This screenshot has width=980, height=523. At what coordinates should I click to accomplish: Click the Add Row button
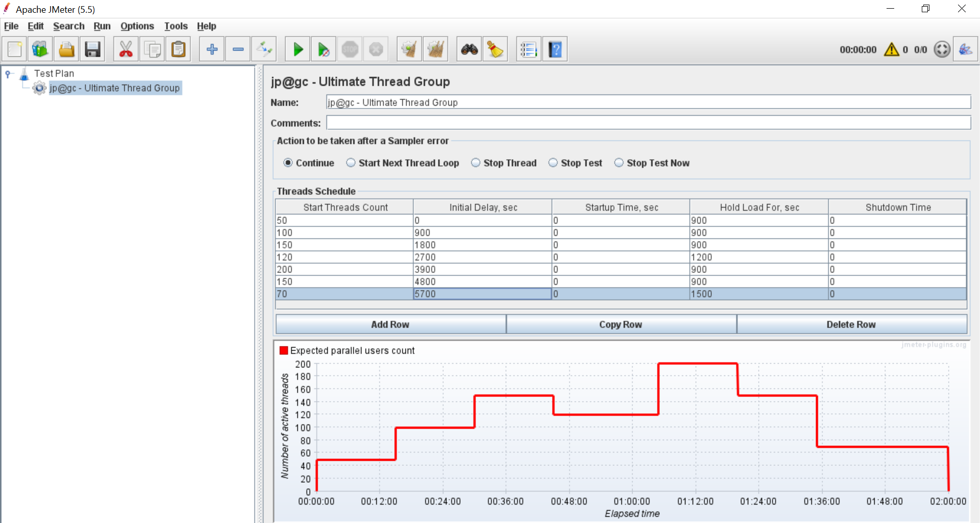[x=391, y=325]
